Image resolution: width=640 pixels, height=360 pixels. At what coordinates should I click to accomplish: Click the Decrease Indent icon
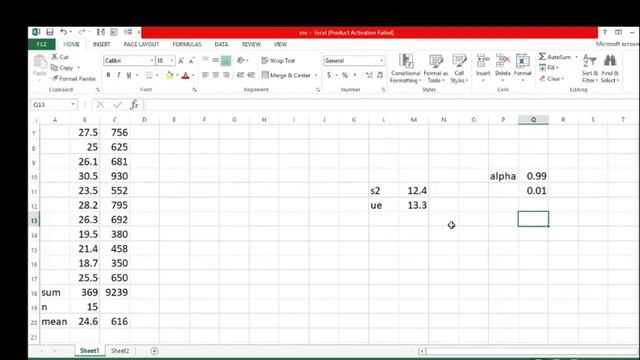pyautogui.click(x=241, y=75)
